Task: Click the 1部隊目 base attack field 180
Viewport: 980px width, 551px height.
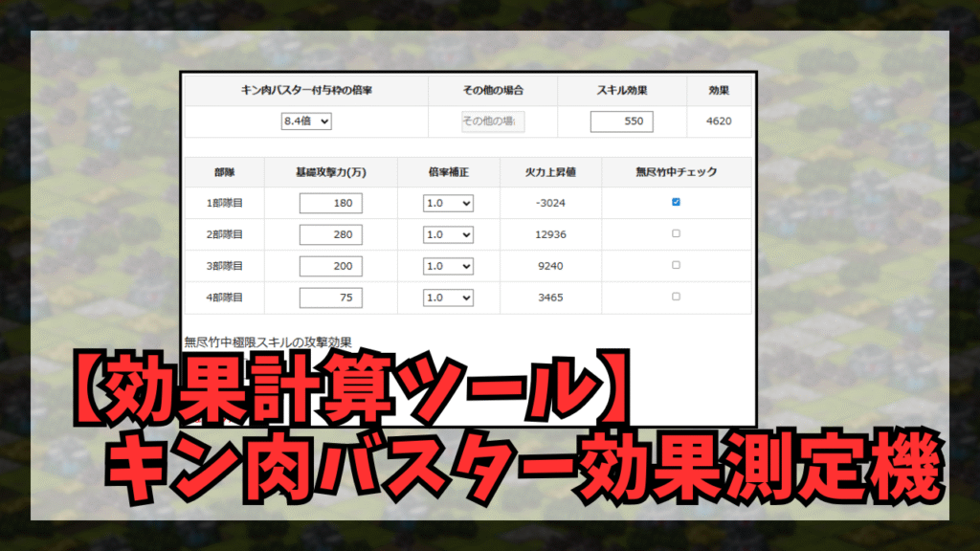Action: (x=330, y=203)
